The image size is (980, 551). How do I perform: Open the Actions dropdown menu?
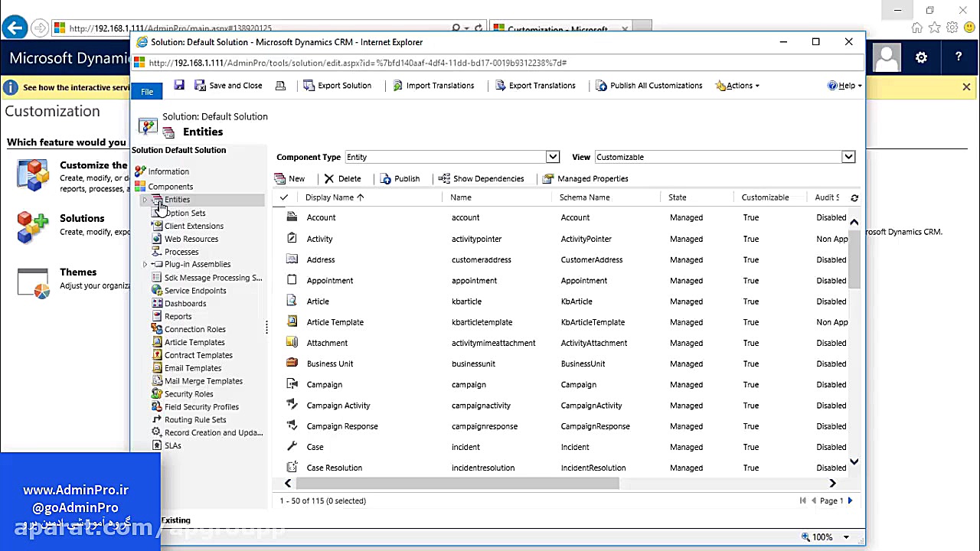tap(737, 86)
